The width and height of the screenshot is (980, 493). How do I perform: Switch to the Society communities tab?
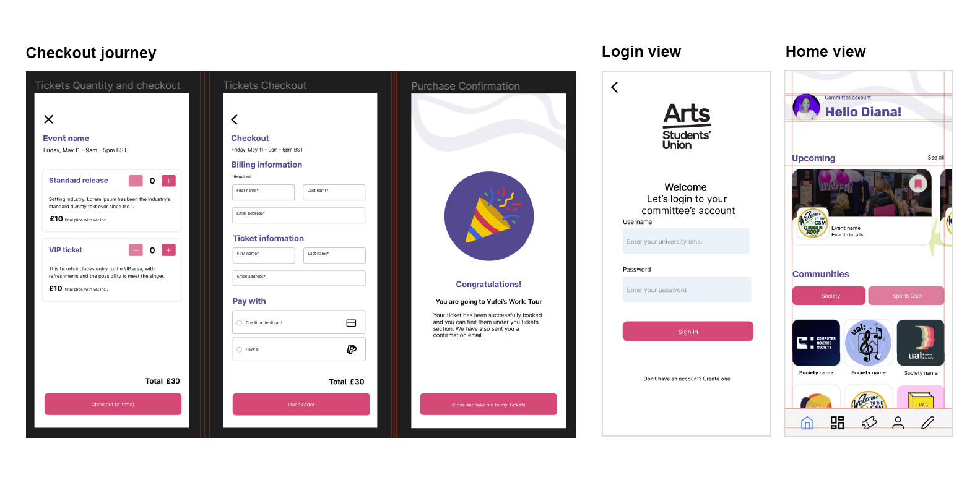tap(829, 296)
